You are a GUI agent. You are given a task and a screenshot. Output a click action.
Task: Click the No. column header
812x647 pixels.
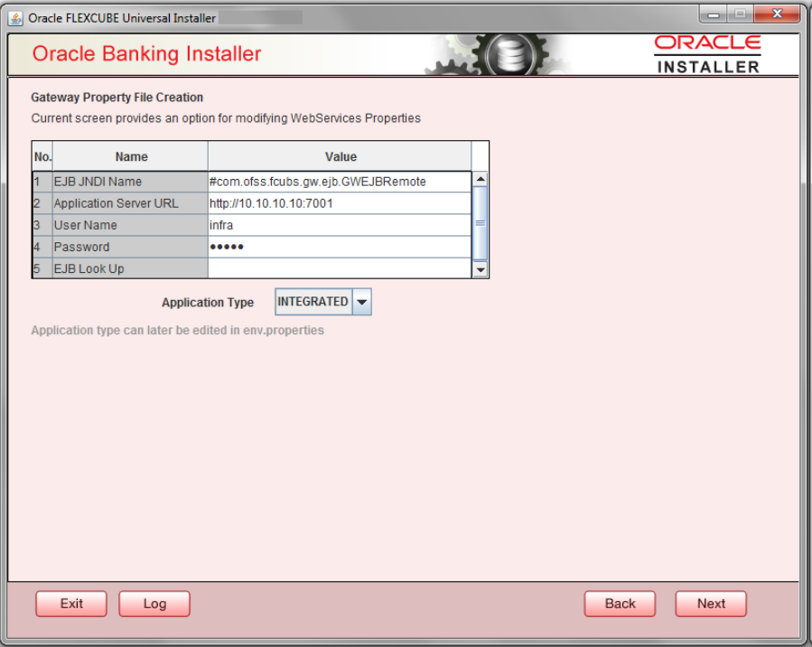click(x=42, y=156)
